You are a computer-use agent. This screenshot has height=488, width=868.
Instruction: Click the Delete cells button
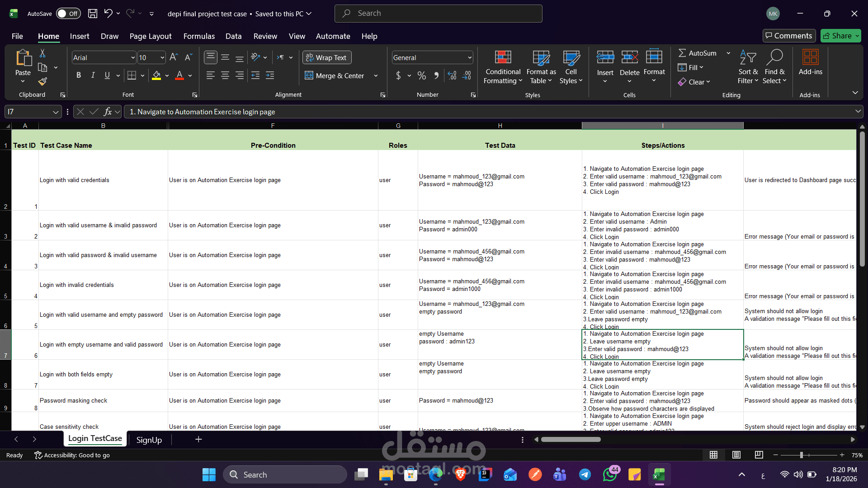pyautogui.click(x=629, y=67)
